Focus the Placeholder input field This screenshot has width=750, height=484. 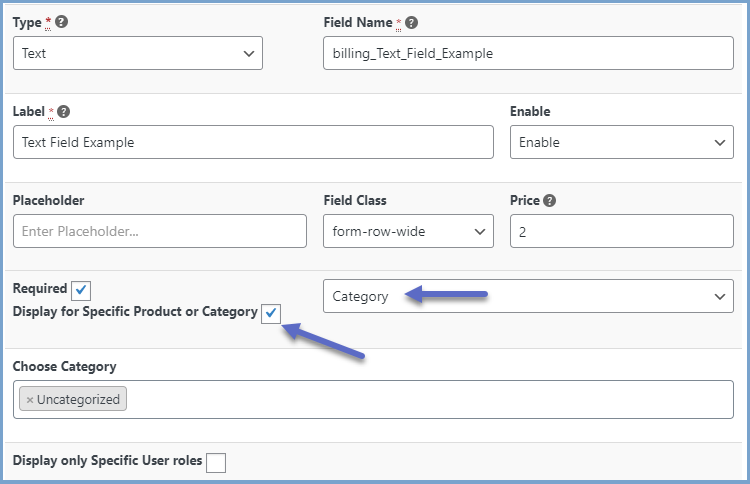click(x=160, y=231)
